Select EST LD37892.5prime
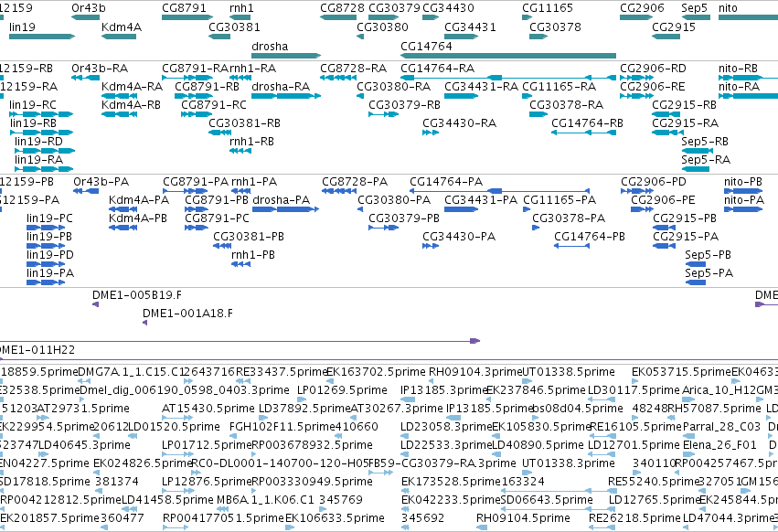The height and width of the screenshot is (532, 778). [x=262, y=418]
